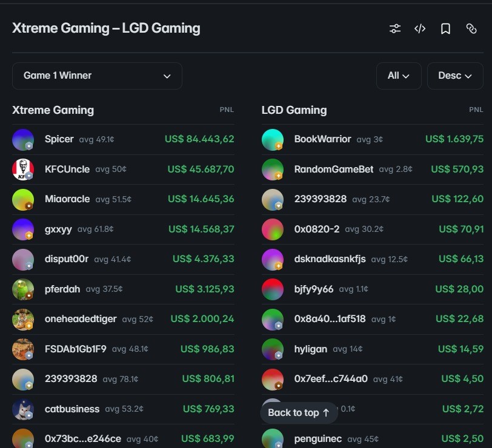
Task: Open the Miaoracle trader name
Action: coord(67,199)
